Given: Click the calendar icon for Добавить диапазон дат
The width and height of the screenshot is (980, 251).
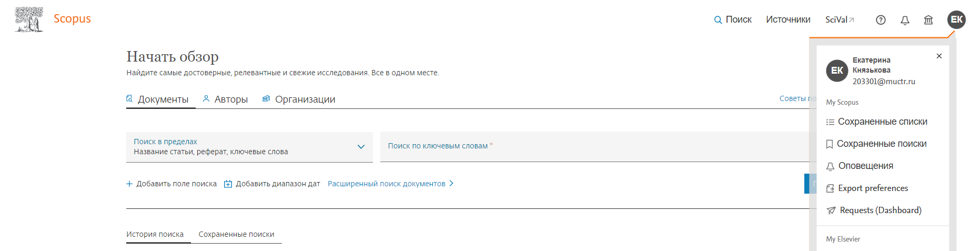Looking at the screenshot, I should tap(228, 184).
